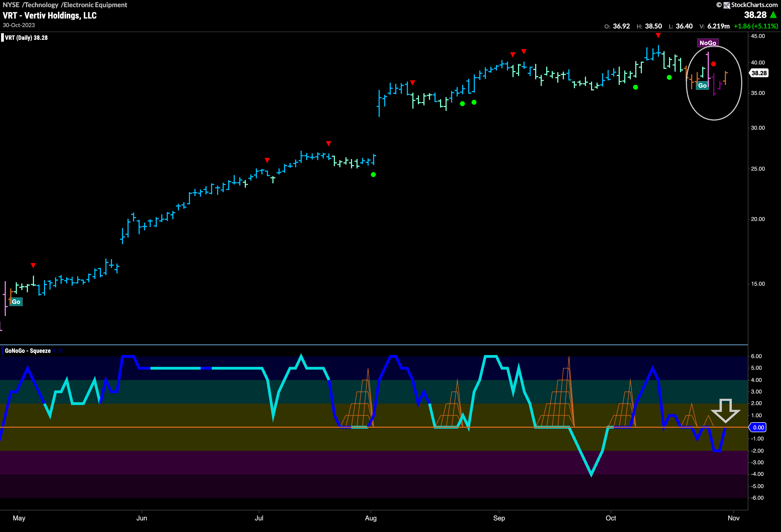This screenshot has height=532, width=781.
Task: Click the NYSE exchange text in the header
Action: (x=11, y=5)
